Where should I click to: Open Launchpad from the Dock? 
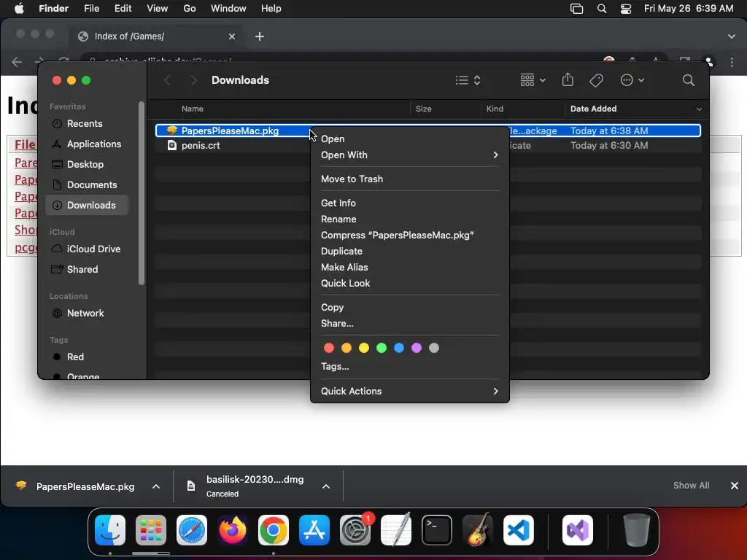tap(151, 530)
